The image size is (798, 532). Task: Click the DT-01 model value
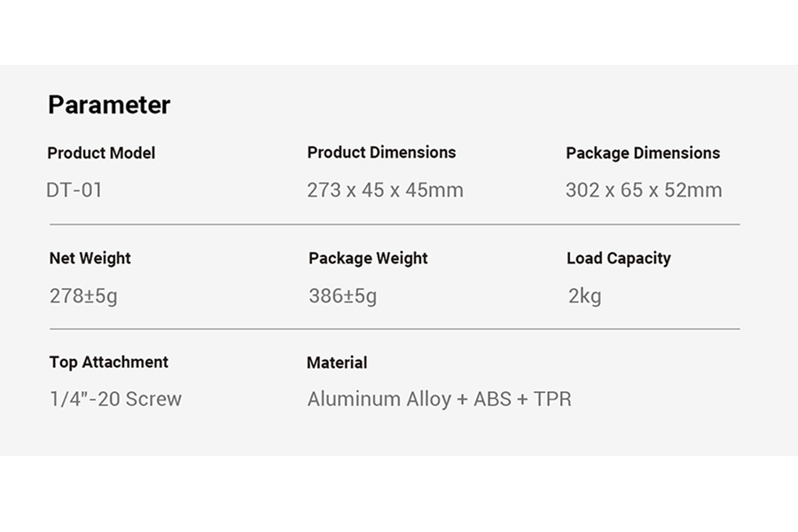[74, 191]
